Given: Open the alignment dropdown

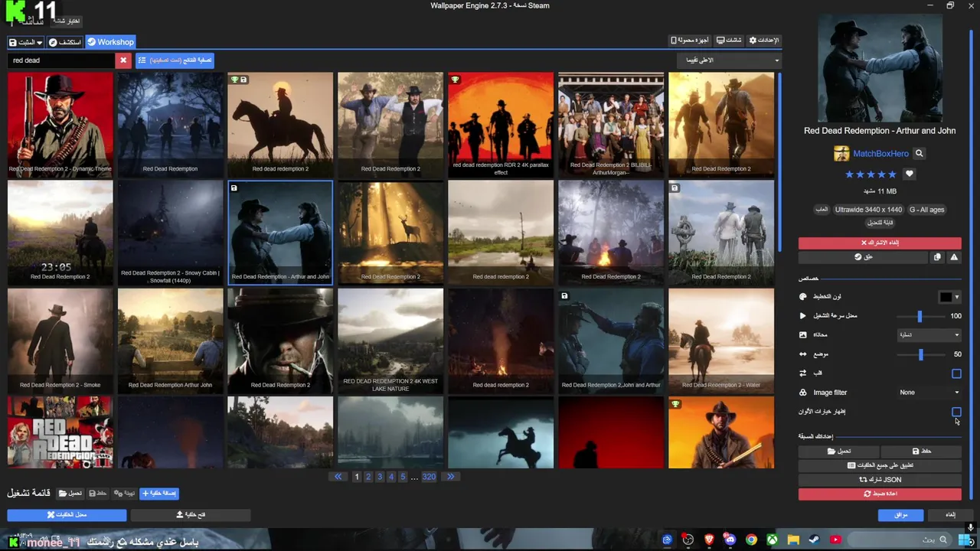Looking at the screenshot, I should (x=929, y=335).
